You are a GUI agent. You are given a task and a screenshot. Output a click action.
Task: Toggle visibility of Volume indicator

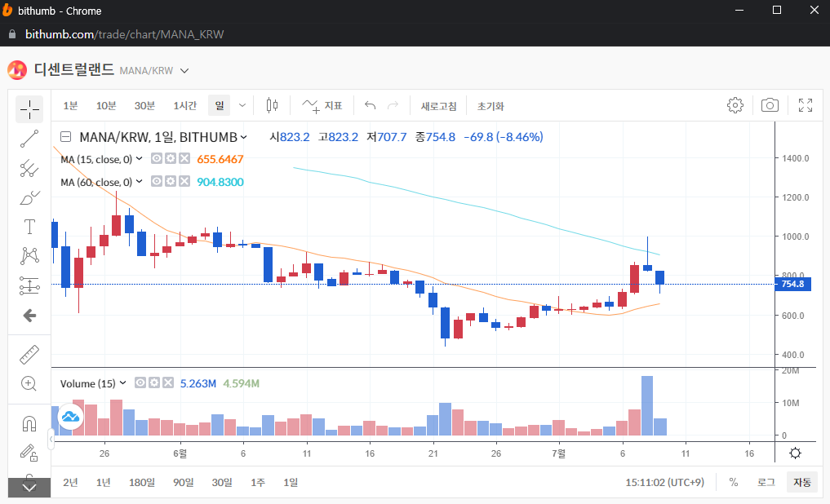coord(140,382)
